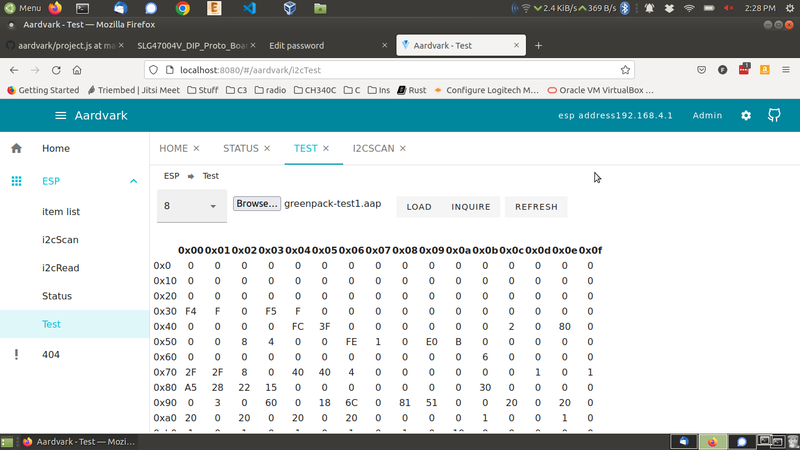Image resolution: width=800 pixels, height=450 pixels.
Task: Click the Home sidebar house icon
Action: click(x=16, y=148)
